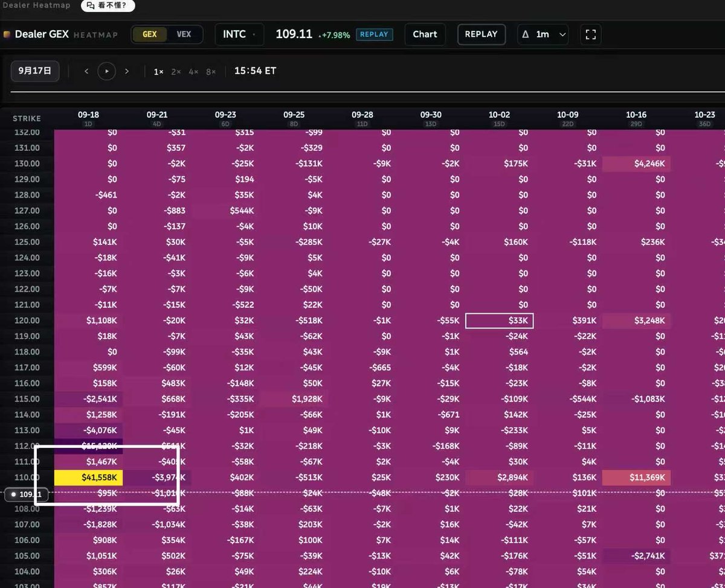Viewport: 725px width, 588px height.
Task: Click the replay timeline progress bar
Action: [367, 92]
